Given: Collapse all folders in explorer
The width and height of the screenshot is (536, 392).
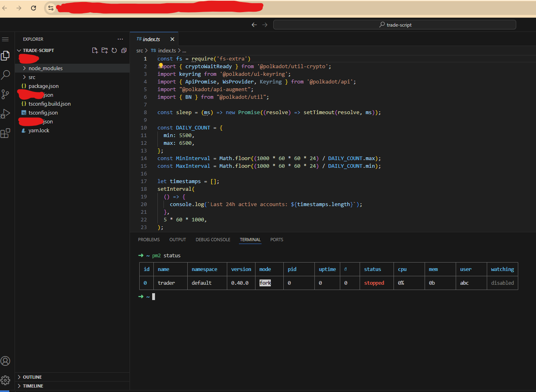Looking at the screenshot, I should (124, 50).
